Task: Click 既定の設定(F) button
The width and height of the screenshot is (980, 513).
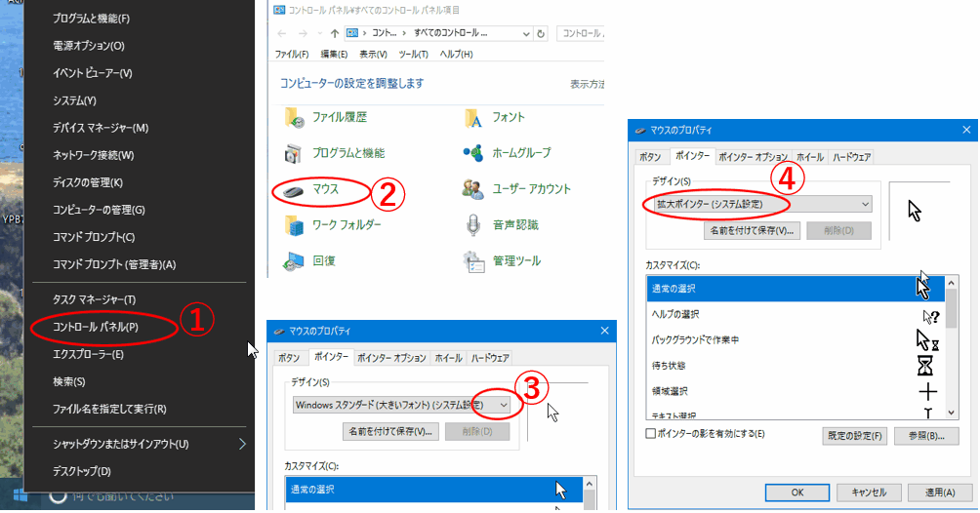Action: [854, 436]
